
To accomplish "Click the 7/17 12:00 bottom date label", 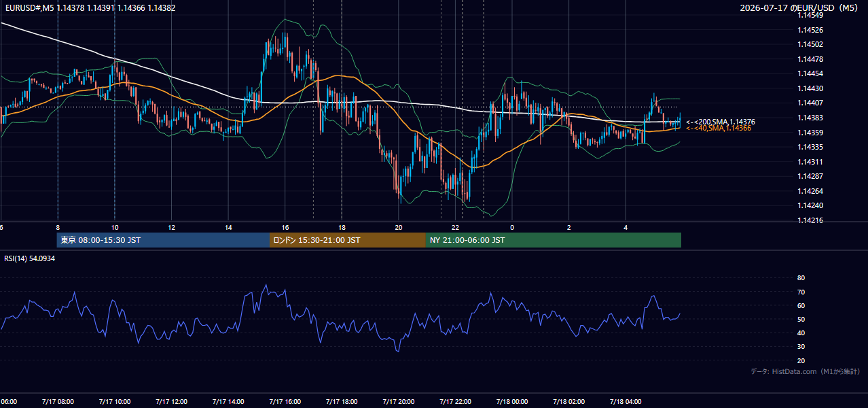I will [172, 402].
